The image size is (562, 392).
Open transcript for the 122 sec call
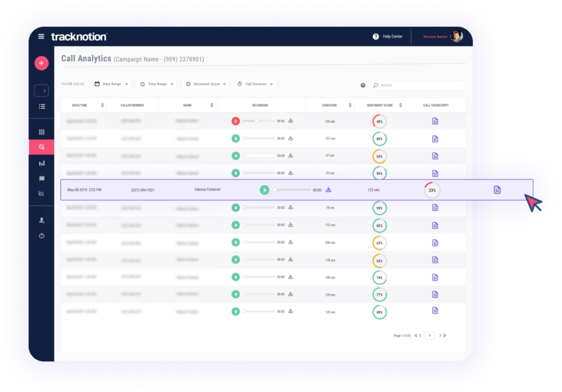pos(435,225)
